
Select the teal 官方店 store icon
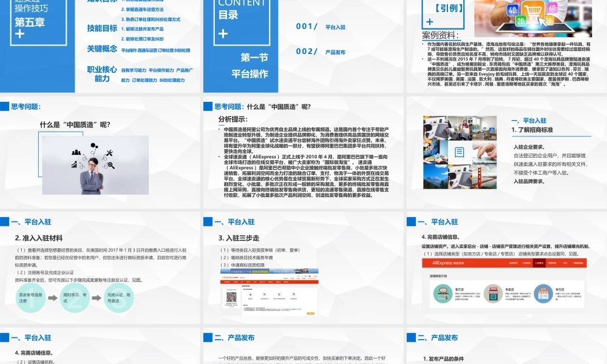(x=443, y=293)
